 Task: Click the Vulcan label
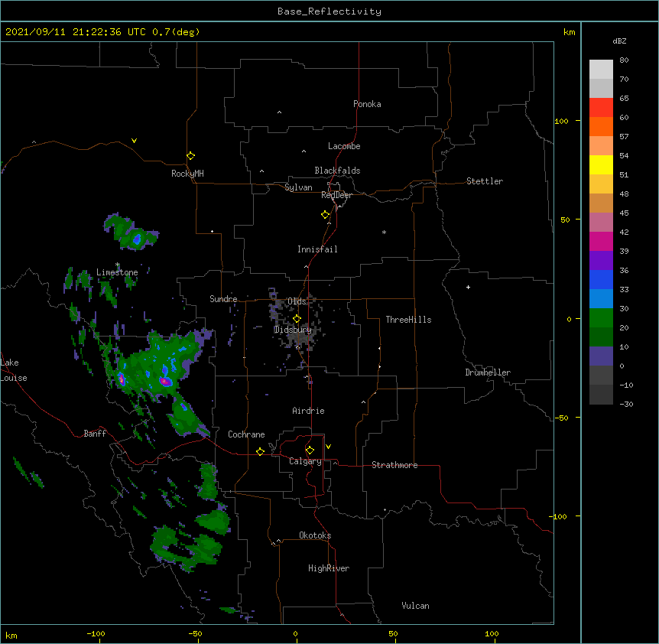pos(415,606)
